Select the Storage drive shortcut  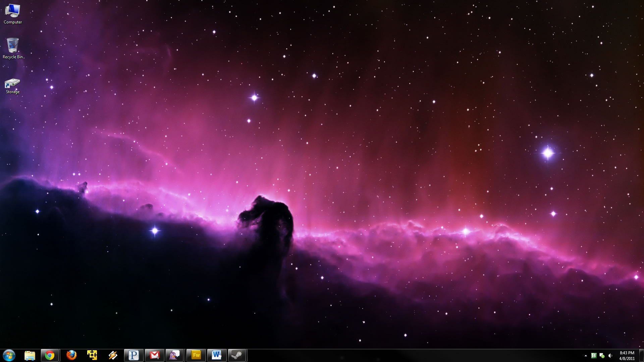[x=13, y=86]
